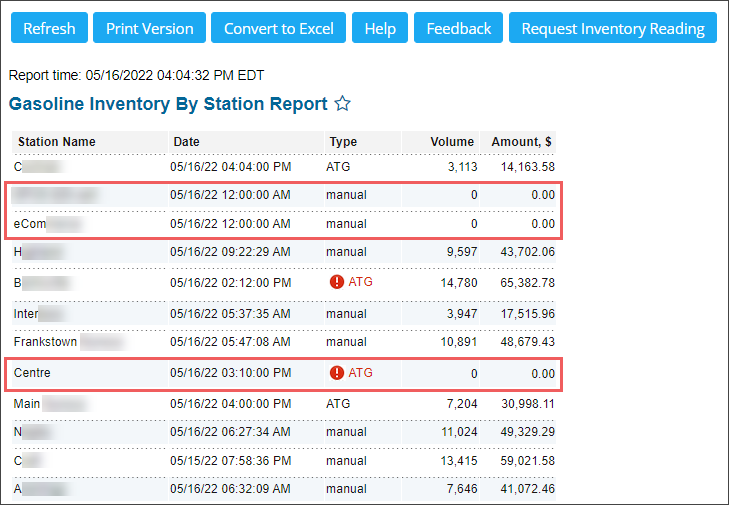Image resolution: width=729 pixels, height=505 pixels.
Task: Select the Centre station row
Action: tap(33, 373)
